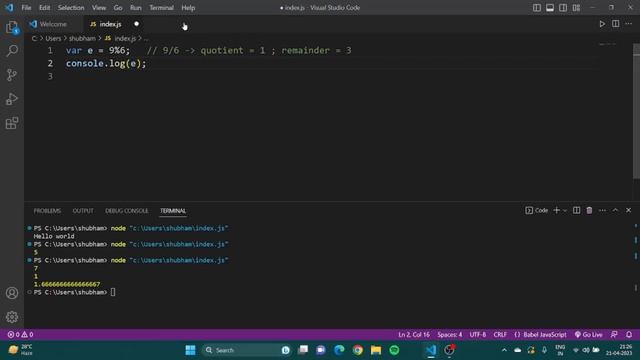This screenshot has width=640, height=360.
Task: Open the Explorer view in activity bar
Action: 12,27
